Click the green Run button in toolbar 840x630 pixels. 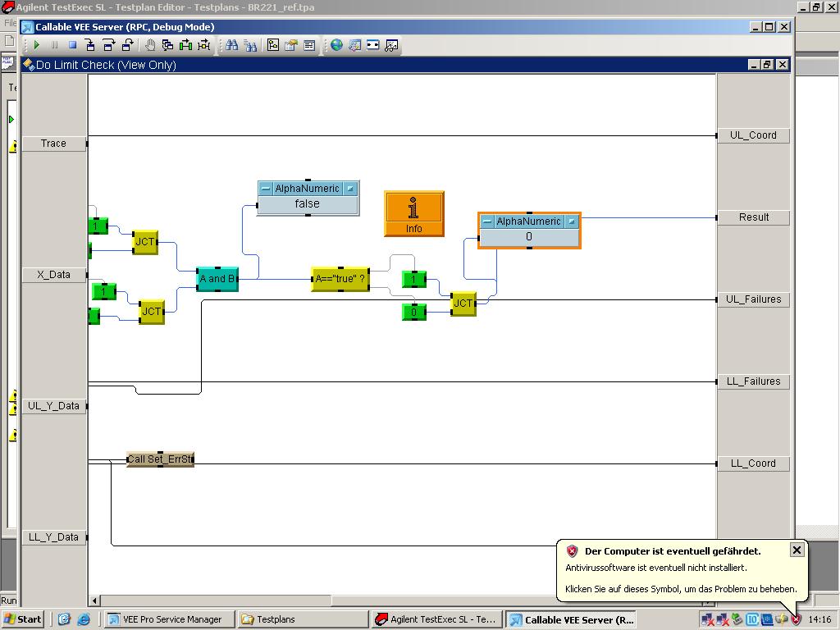(x=37, y=45)
